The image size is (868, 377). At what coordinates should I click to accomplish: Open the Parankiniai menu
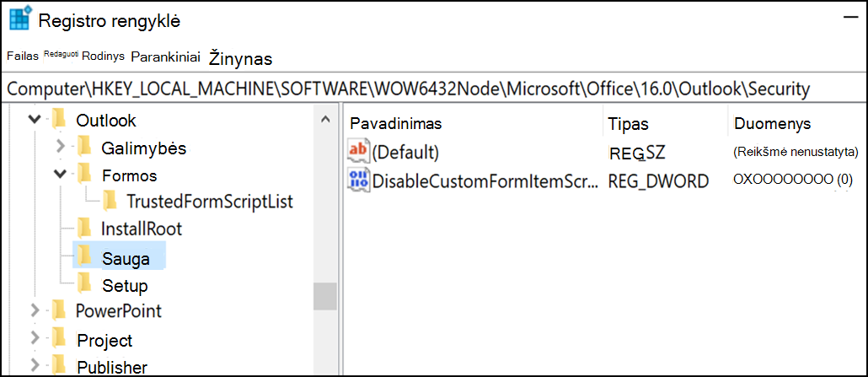[x=165, y=57]
